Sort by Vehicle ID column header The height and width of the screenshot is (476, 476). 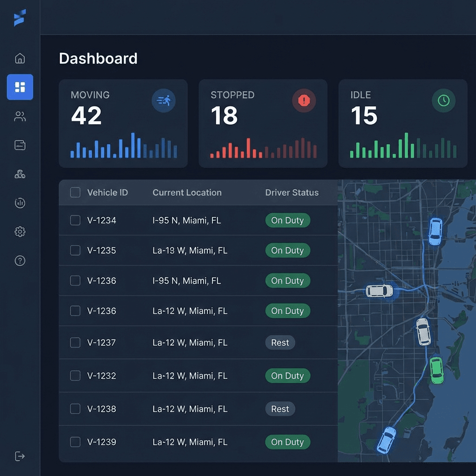[x=107, y=192]
